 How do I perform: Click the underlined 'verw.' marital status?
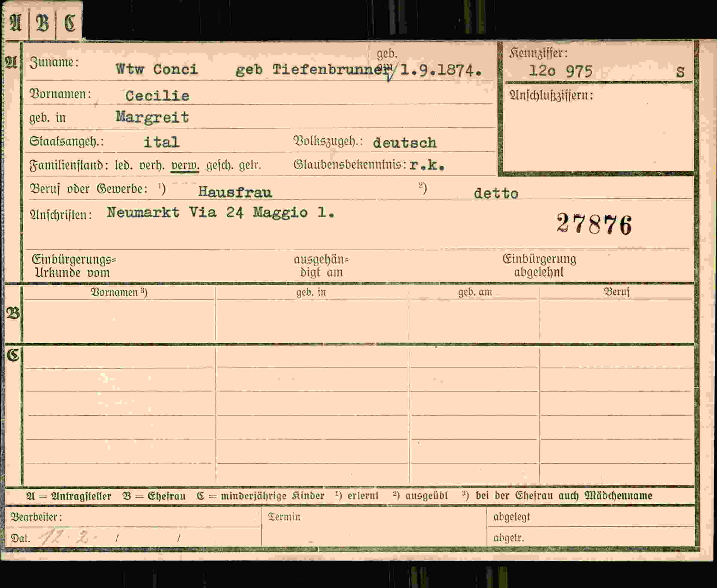tap(185, 166)
